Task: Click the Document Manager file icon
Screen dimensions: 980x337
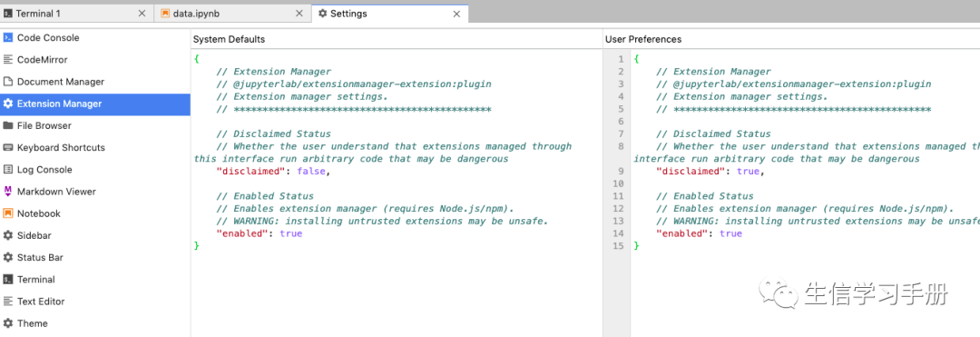Action: point(8,82)
